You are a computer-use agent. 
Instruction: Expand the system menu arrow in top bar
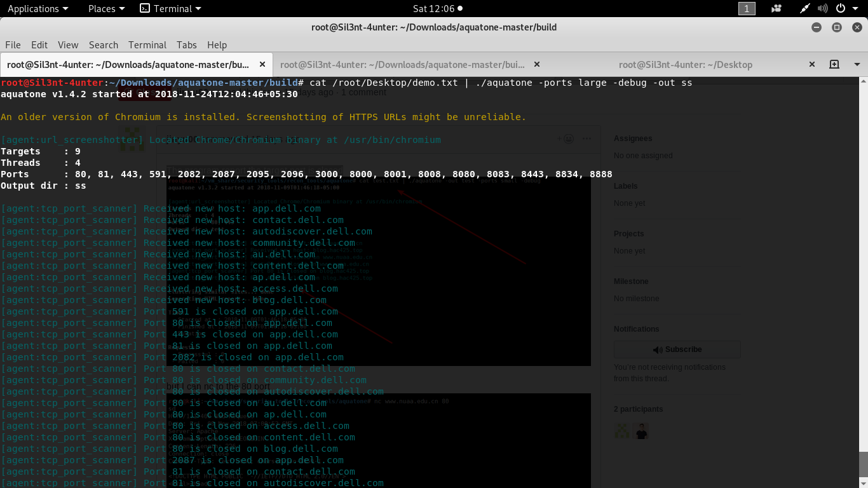pos(855,8)
